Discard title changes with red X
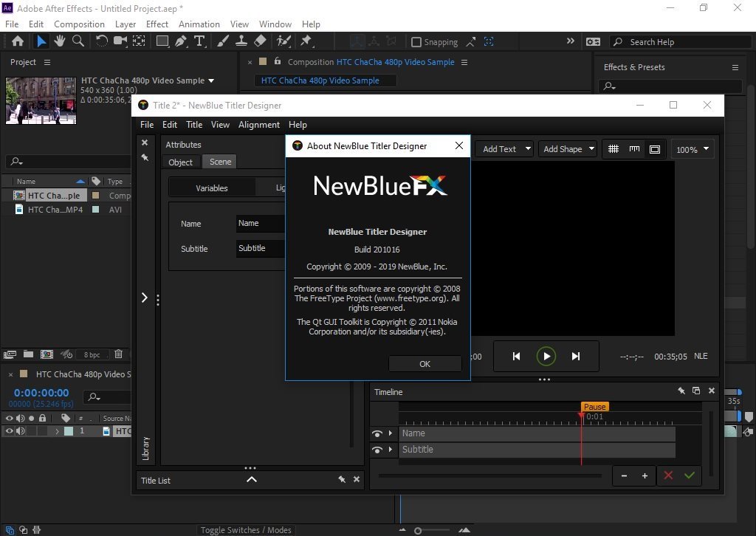 click(x=668, y=475)
